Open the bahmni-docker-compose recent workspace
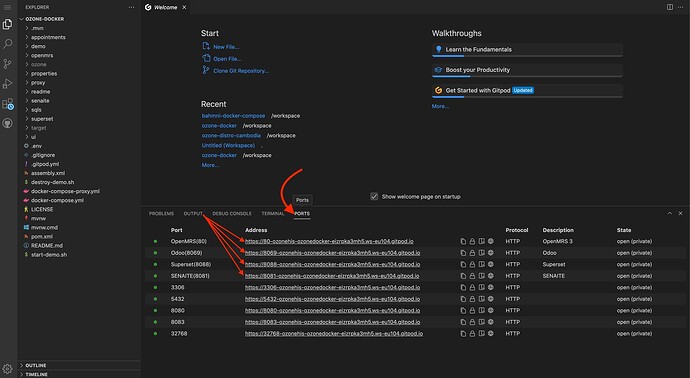Screen dimensions: 690x378 (233, 116)
